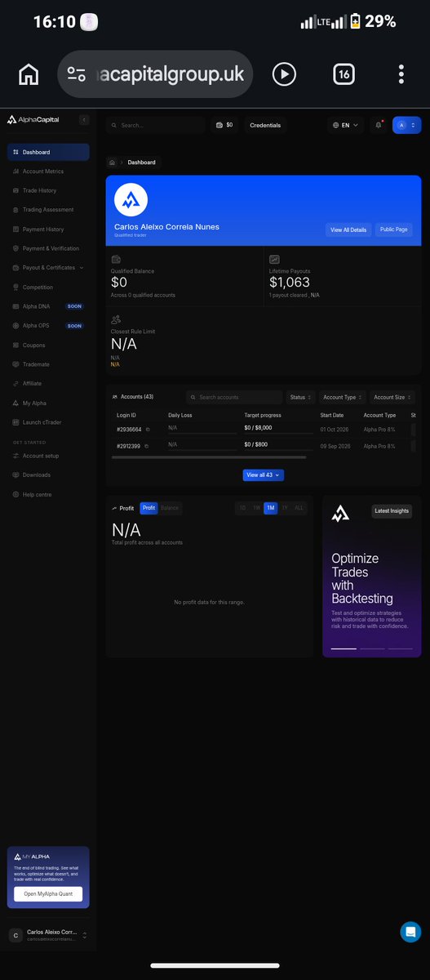The width and height of the screenshot is (430, 980).
Task: Open the browser three-dot menu
Action: (x=401, y=74)
